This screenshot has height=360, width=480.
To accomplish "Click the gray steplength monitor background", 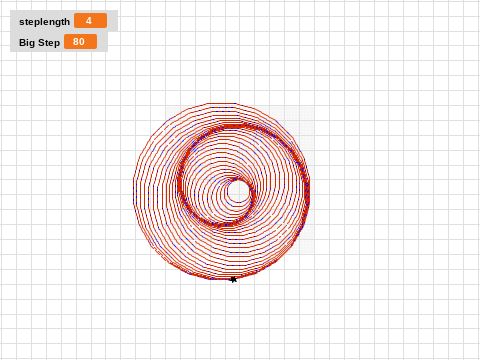I will click(64, 21).
